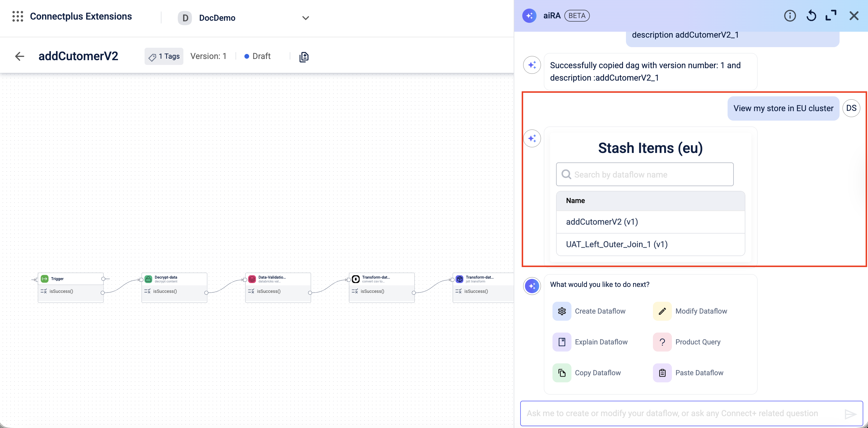Click the back arrow beside addCutomerV2
This screenshot has height=428, width=868.
[20, 56]
